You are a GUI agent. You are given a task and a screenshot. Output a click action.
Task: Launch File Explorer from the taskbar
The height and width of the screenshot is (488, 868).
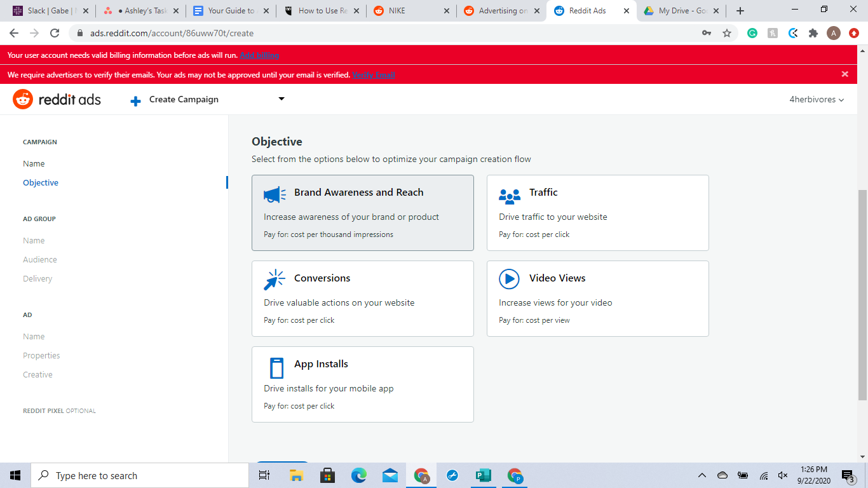296,475
